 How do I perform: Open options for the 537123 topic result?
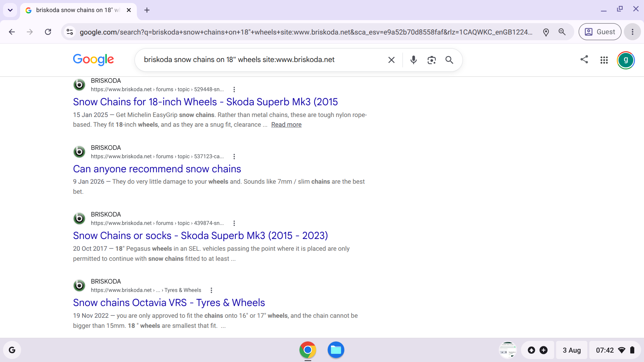click(234, 157)
